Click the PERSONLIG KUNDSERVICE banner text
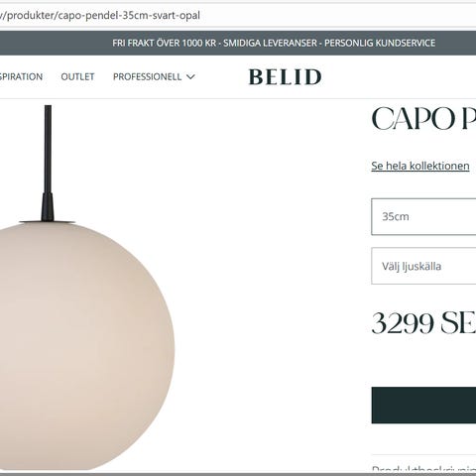The width and height of the screenshot is (476, 476). point(380,43)
